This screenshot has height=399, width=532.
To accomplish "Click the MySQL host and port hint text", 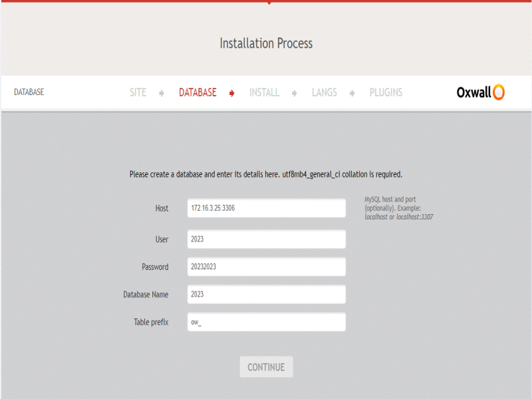I will (x=398, y=208).
